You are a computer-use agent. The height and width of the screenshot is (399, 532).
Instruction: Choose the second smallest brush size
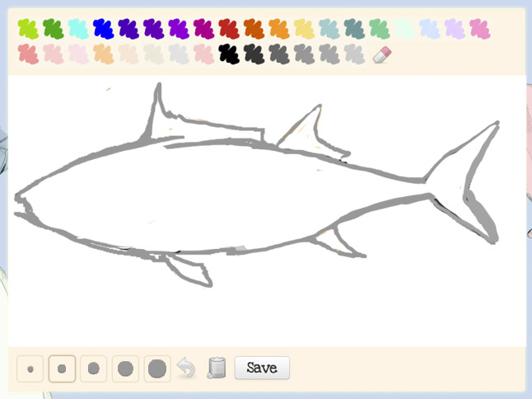click(62, 368)
